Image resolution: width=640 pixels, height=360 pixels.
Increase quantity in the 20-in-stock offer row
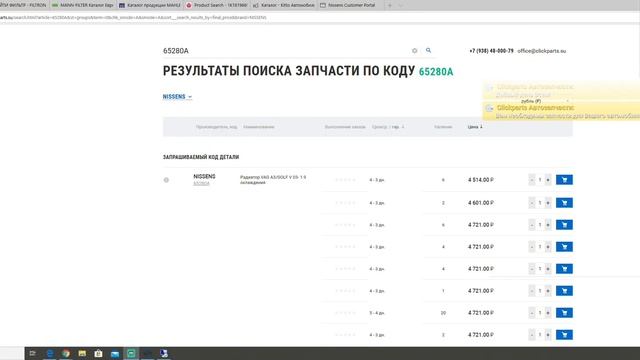(x=548, y=313)
